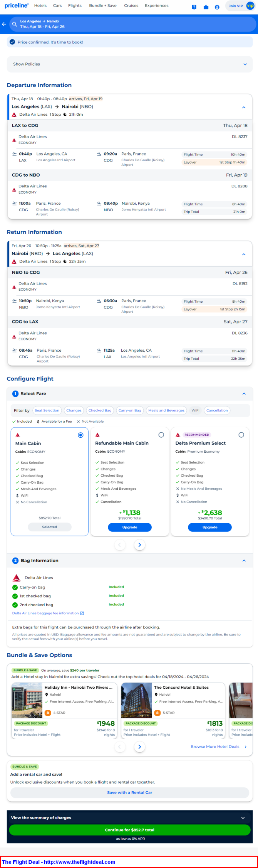Viewport: 258px width, 868px height.
Task: Click the Priceline logo
Action: [x=17, y=5]
